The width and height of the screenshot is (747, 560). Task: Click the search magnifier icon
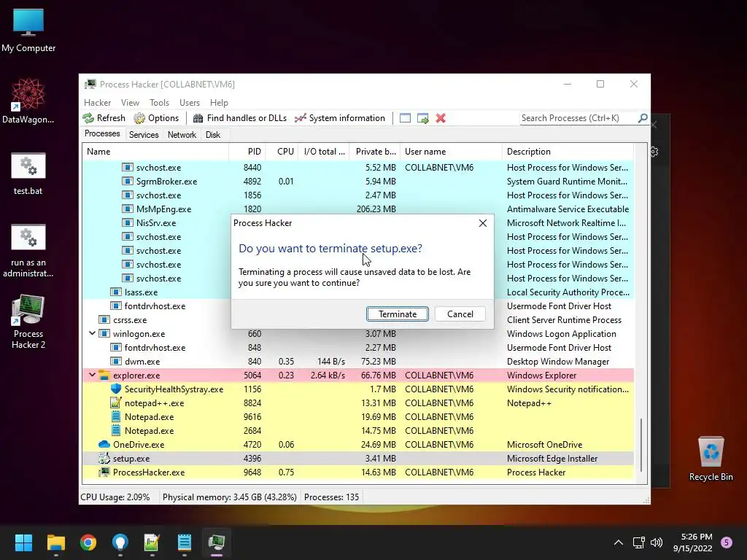coord(642,117)
